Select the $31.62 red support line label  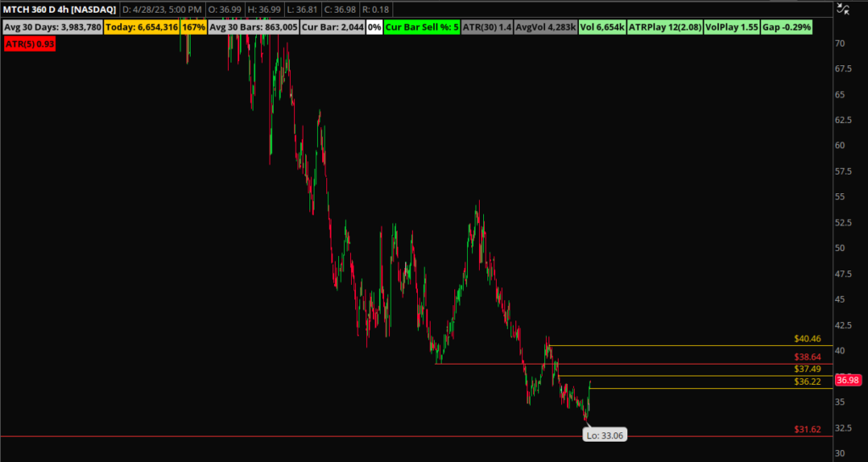click(808, 430)
